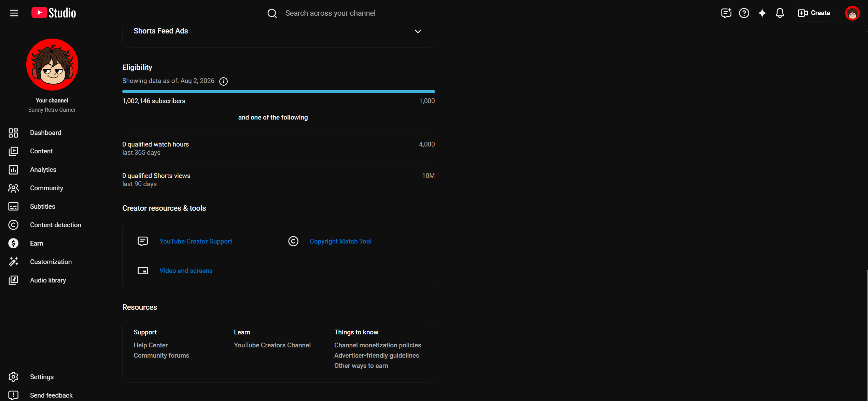Viewport: 868px width, 401px height.
Task: Click the search magnifier icon
Action: (x=272, y=13)
